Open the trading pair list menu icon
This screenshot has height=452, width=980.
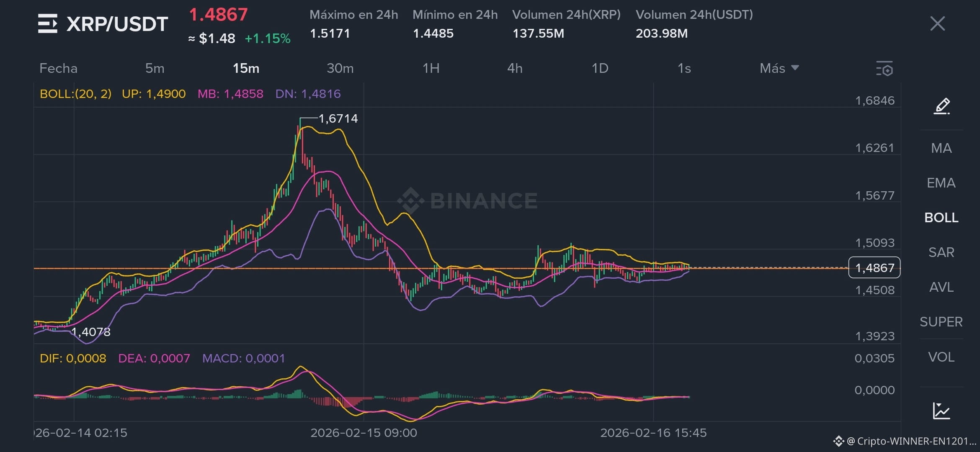coord(47,23)
